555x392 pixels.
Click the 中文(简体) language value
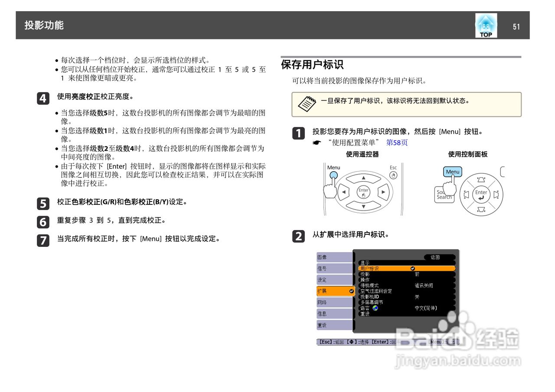point(426,308)
